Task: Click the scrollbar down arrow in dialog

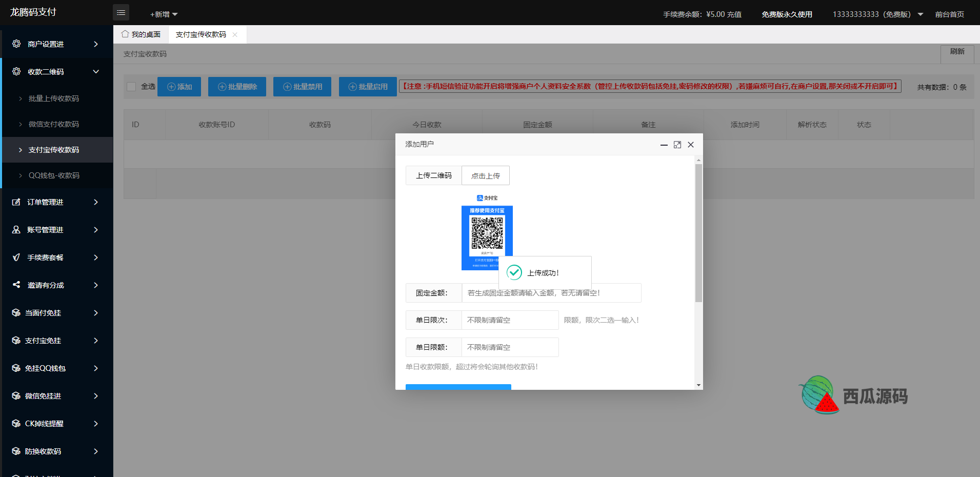Action: [x=698, y=385]
